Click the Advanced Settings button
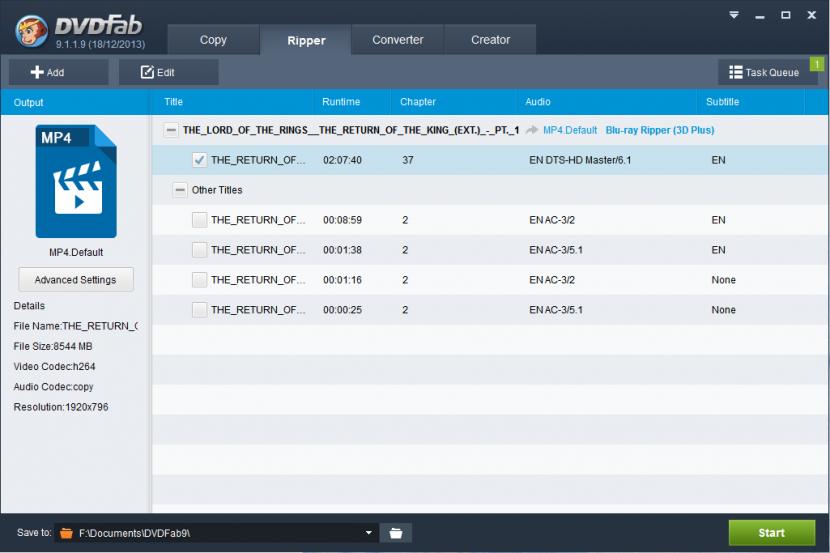 coord(76,280)
